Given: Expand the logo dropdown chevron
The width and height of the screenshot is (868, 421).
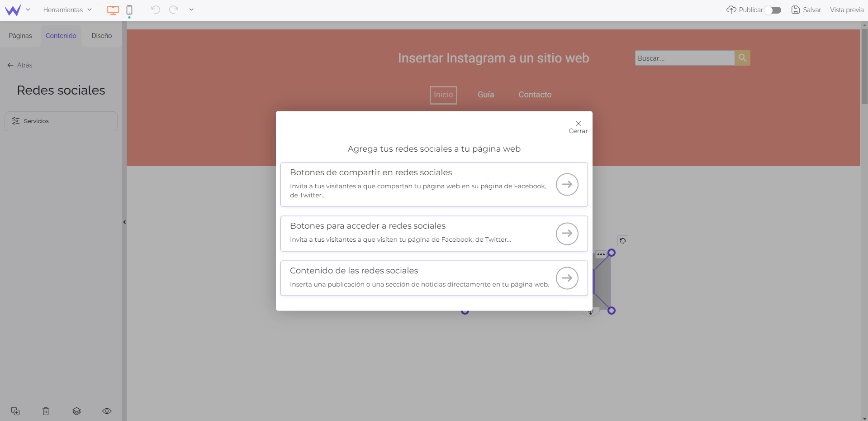Looking at the screenshot, I should pos(28,10).
